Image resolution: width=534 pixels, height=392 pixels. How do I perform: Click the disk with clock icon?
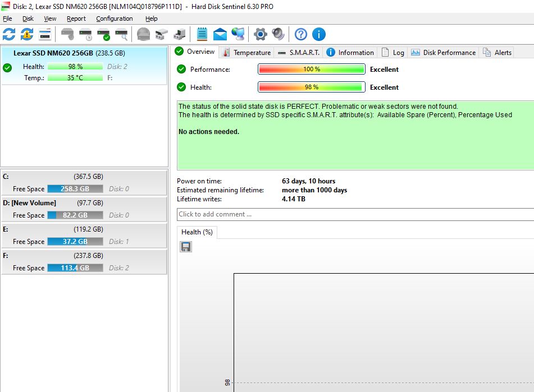coord(85,34)
